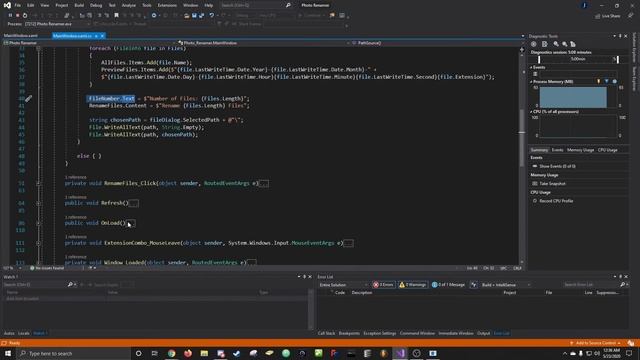This screenshot has height=360, width=640.
Task: Collapse the Events section in Diagnostic Tools
Action: pos(531,67)
